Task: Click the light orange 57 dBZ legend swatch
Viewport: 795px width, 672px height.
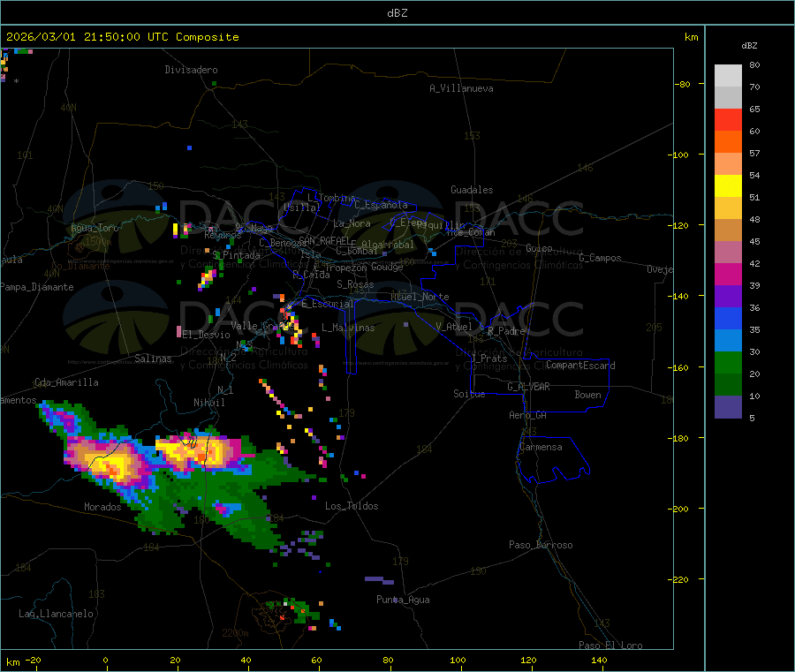Action: tap(728, 164)
